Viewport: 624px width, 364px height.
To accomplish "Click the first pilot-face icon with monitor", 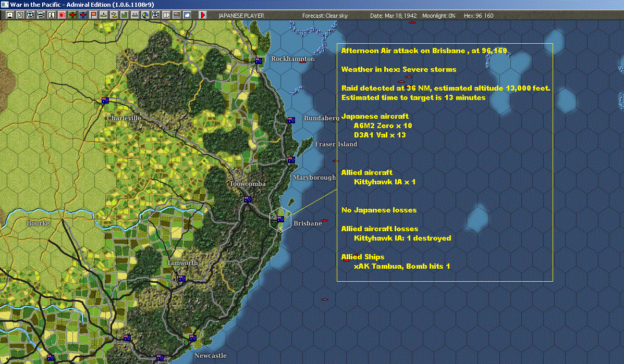I will click(31, 15).
